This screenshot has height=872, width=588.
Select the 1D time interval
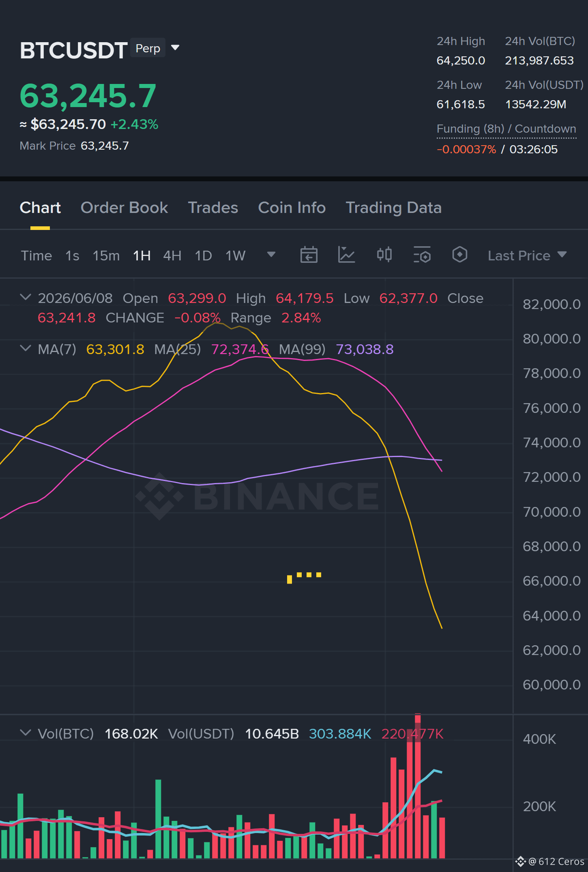click(x=203, y=256)
